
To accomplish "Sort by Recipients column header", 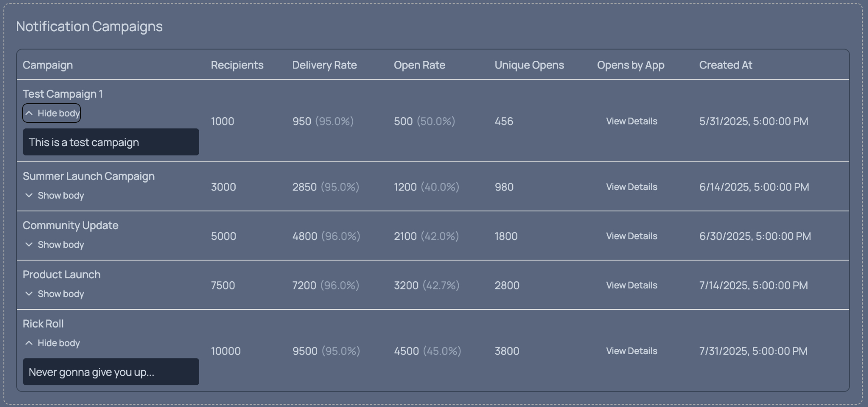I will pos(237,65).
